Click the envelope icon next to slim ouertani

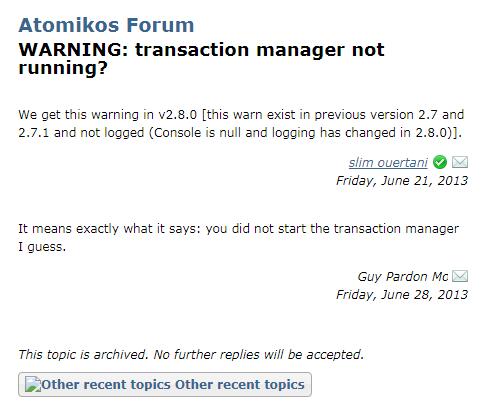pyautogui.click(x=460, y=162)
